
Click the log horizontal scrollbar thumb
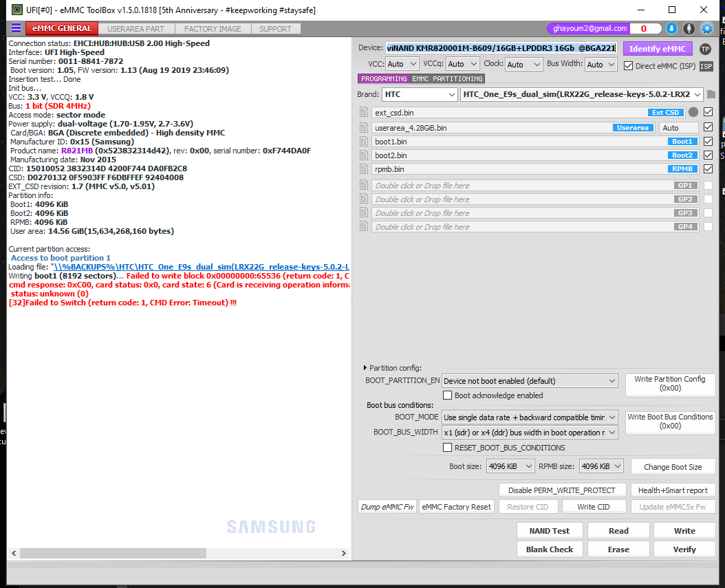pos(113,553)
